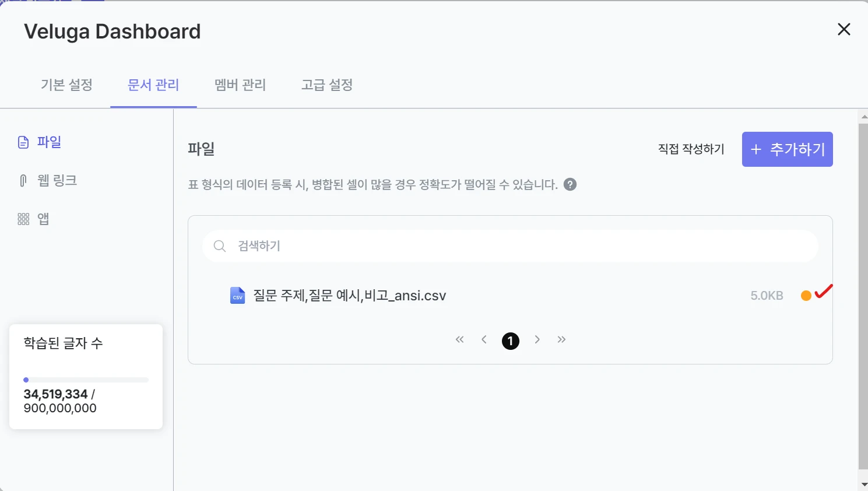Select page 1 in pagination
This screenshot has height=491, width=868.
coord(511,341)
